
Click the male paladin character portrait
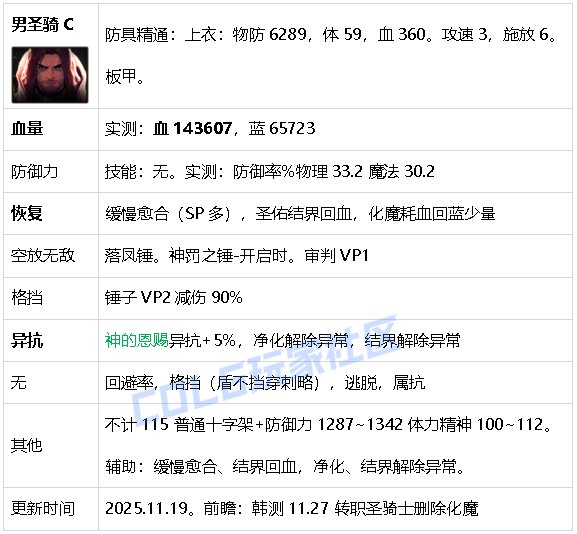tap(50, 75)
